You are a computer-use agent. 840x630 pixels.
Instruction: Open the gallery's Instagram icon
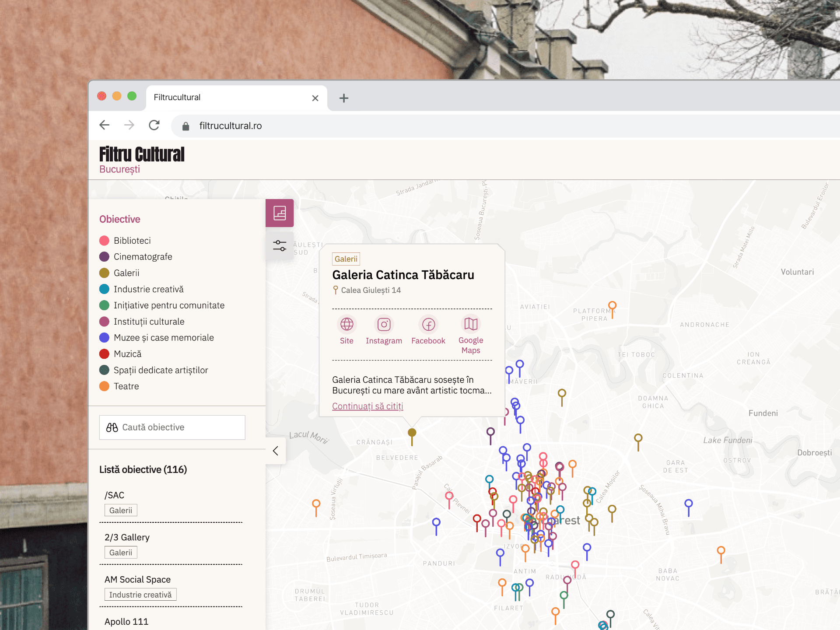(x=384, y=325)
